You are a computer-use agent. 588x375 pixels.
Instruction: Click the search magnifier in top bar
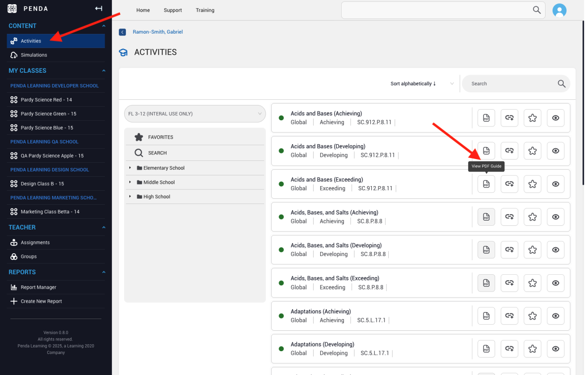point(537,10)
